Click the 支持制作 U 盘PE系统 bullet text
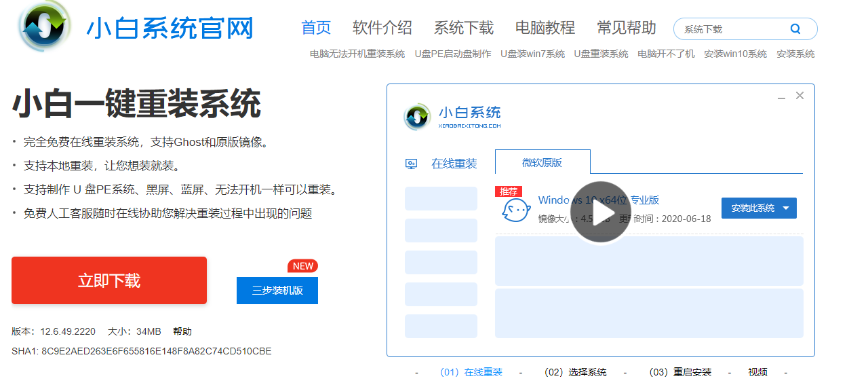 click(x=180, y=189)
